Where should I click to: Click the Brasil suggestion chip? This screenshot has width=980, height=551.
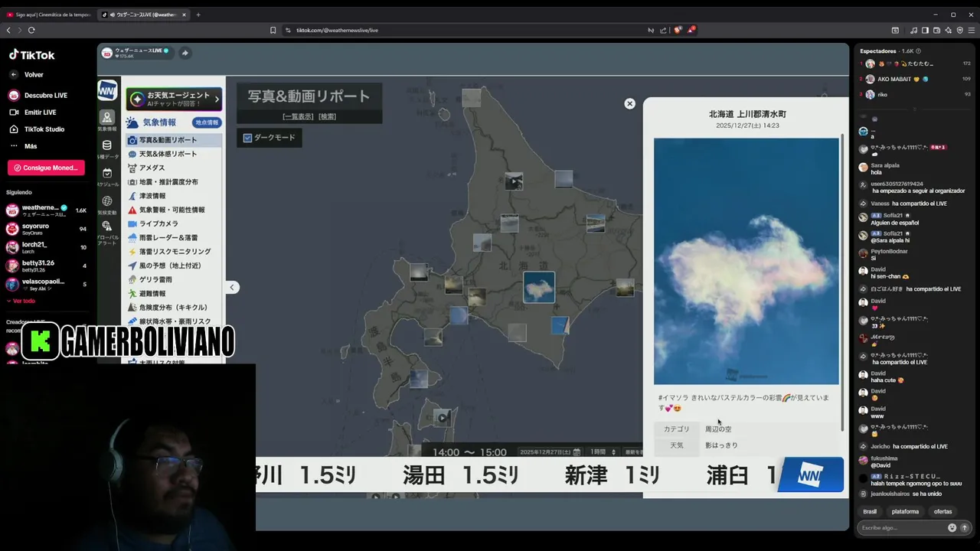[x=870, y=511]
